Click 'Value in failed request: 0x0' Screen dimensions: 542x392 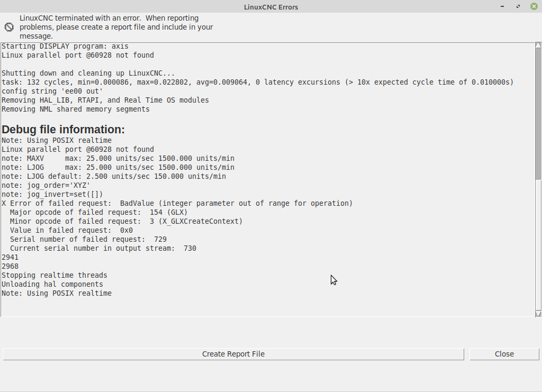[71, 230]
